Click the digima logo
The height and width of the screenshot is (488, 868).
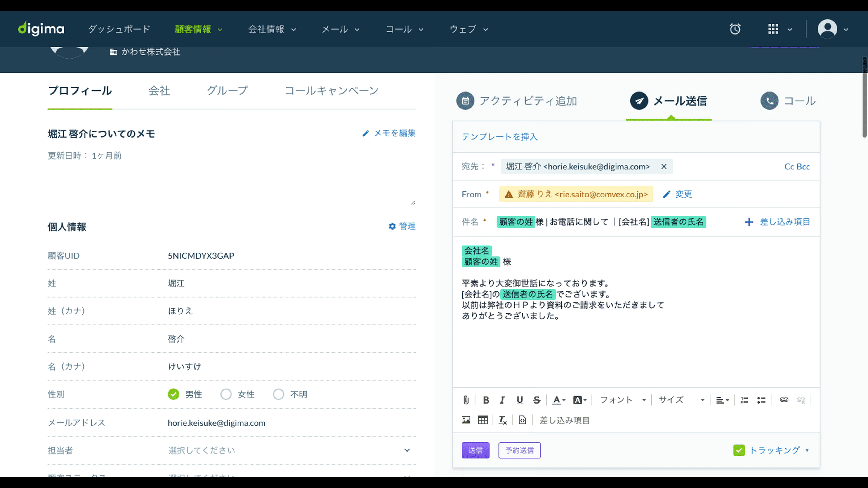(41, 29)
